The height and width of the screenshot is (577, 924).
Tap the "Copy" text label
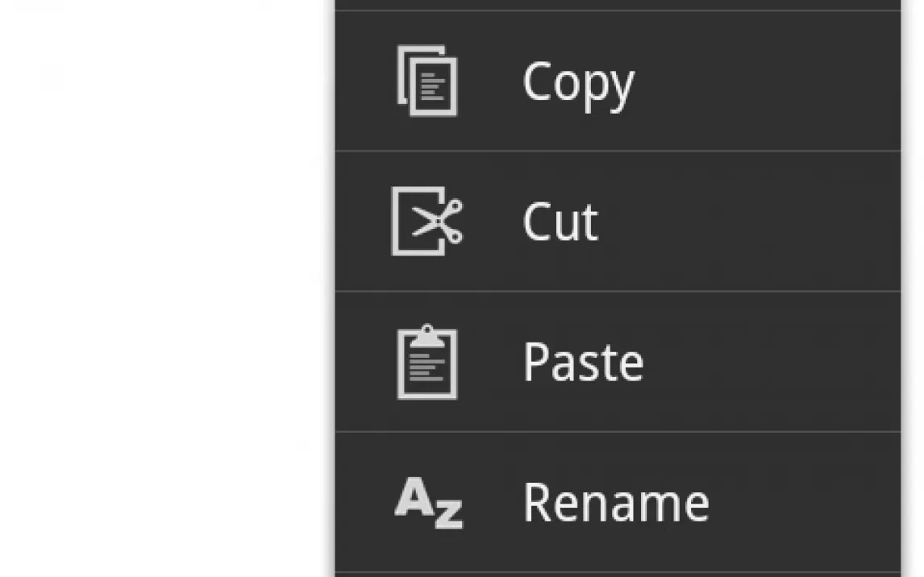coord(578,84)
